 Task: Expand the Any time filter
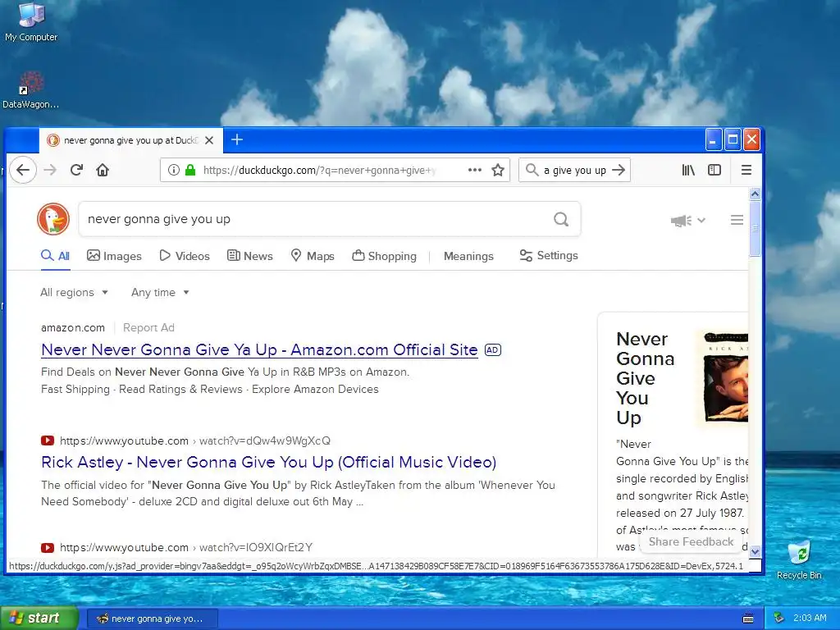click(x=160, y=293)
